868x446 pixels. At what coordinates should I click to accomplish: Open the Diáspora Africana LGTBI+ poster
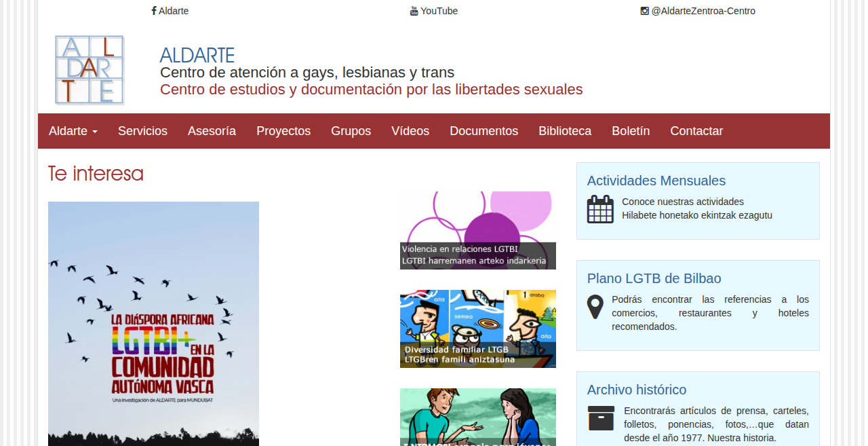point(153,324)
